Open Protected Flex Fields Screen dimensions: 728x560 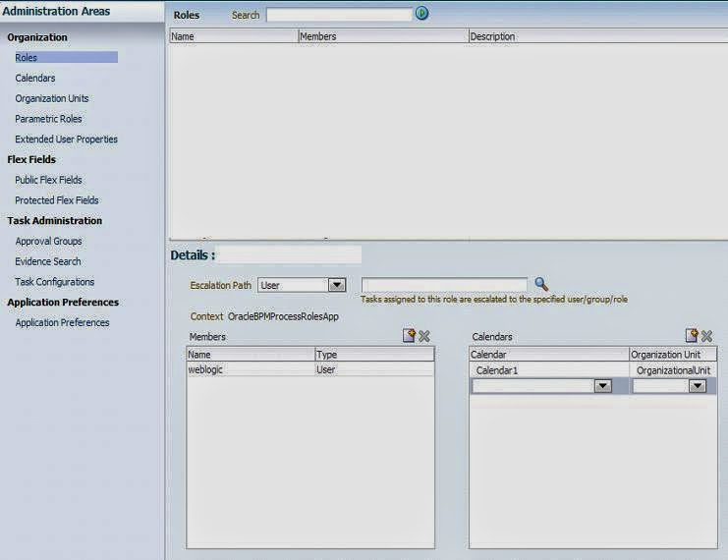(57, 200)
